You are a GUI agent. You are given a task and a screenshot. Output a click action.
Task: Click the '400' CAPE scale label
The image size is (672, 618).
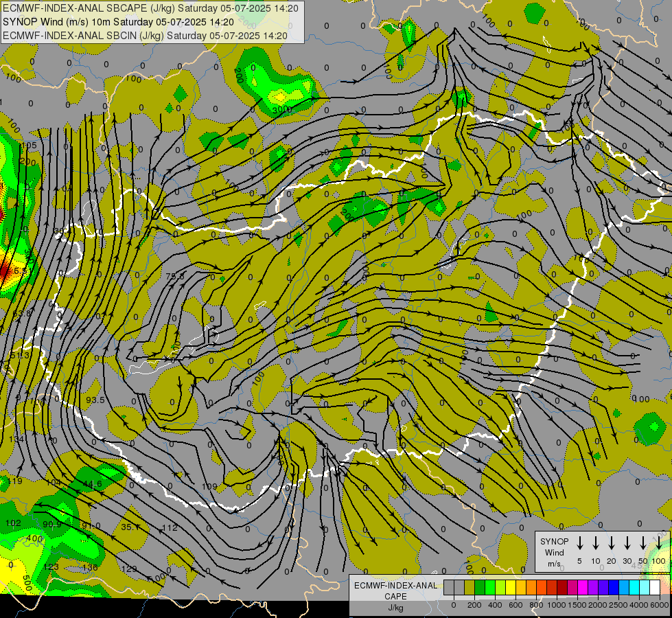(495, 605)
